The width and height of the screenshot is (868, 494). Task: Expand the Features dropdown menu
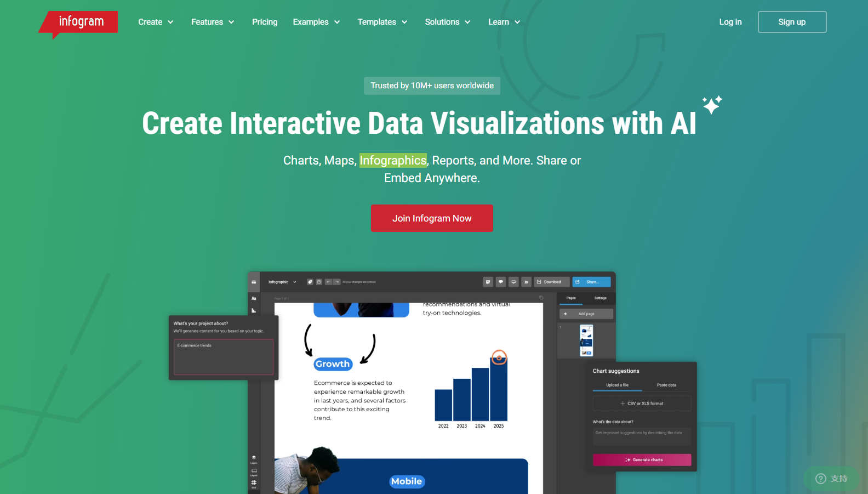(213, 22)
